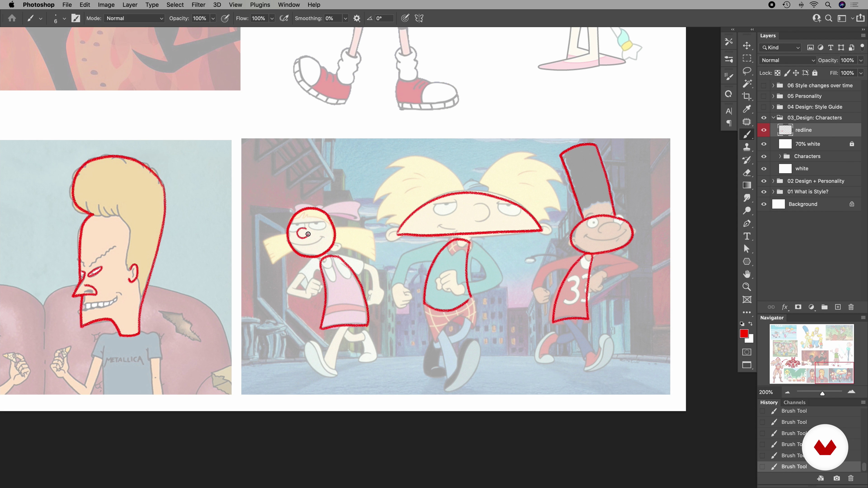Click the last Brush Tool history state
The height and width of the screenshot is (488, 868).
pos(809,467)
